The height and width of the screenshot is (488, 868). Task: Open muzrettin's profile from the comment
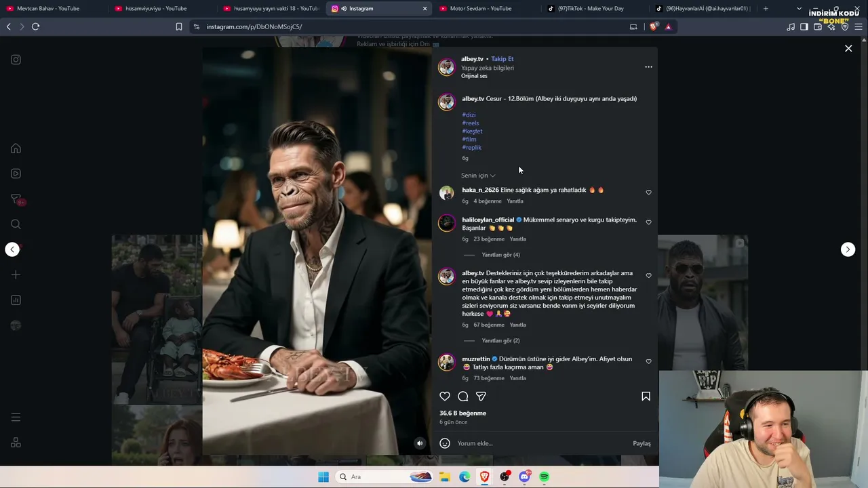tap(476, 359)
